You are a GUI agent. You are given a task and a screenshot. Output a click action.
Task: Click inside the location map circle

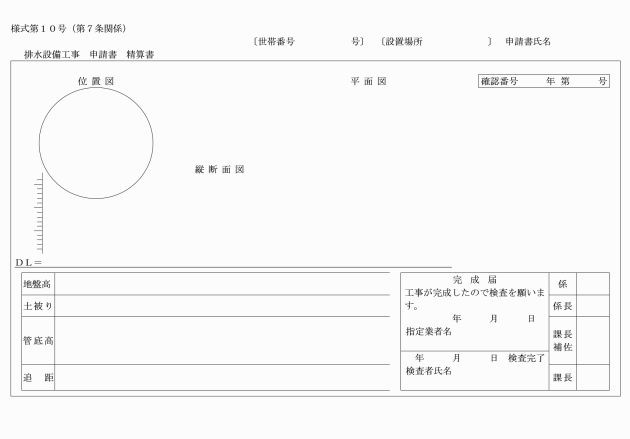click(x=96, y=143)
